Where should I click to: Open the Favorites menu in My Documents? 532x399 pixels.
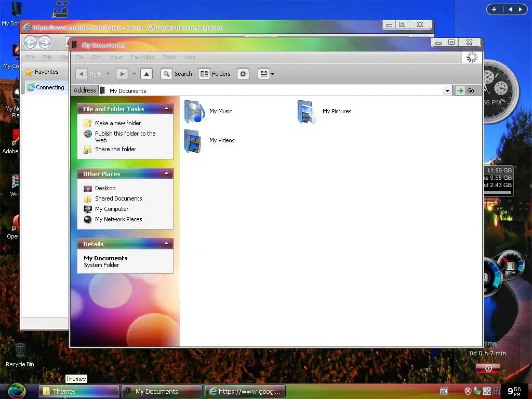pos(142,57)
